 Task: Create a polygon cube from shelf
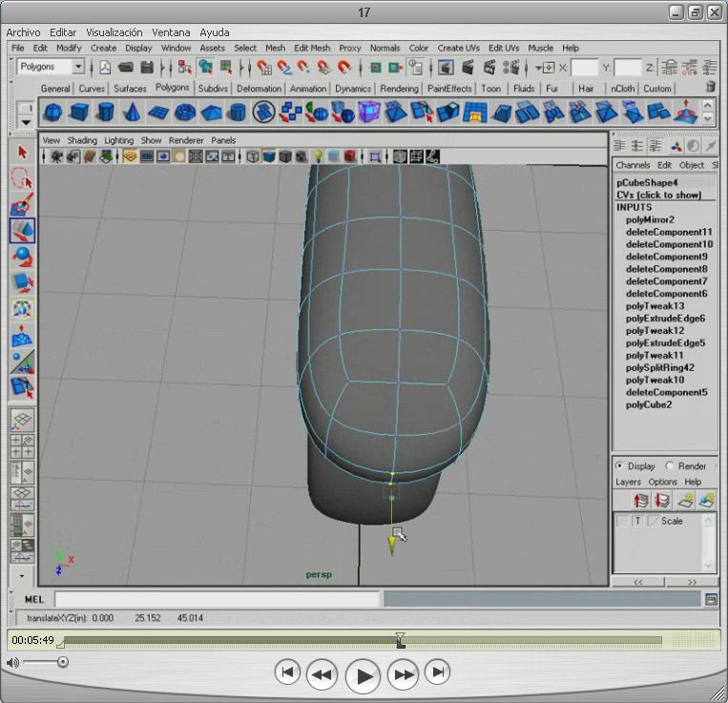79,113
